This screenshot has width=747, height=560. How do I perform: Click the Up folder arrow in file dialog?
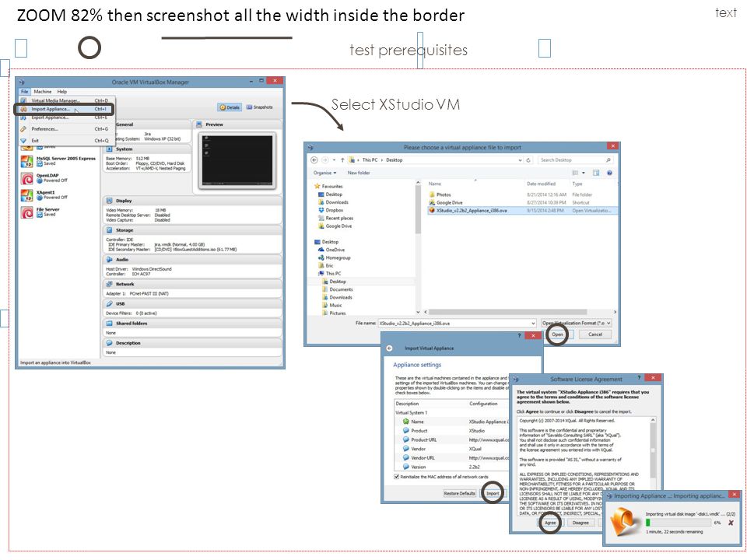click(x=342, y=160)
